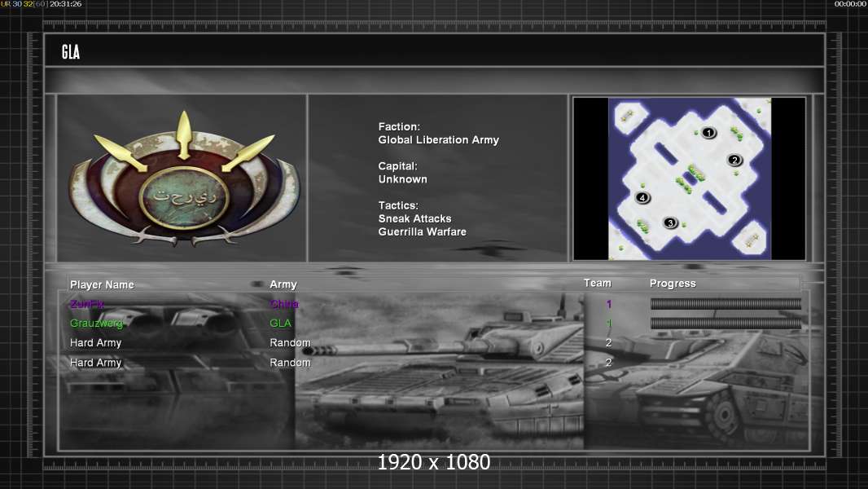Click 'Random' army of the second Hard Army
The height and width of the screenshot is (489, 868).
tap(290, 363)
